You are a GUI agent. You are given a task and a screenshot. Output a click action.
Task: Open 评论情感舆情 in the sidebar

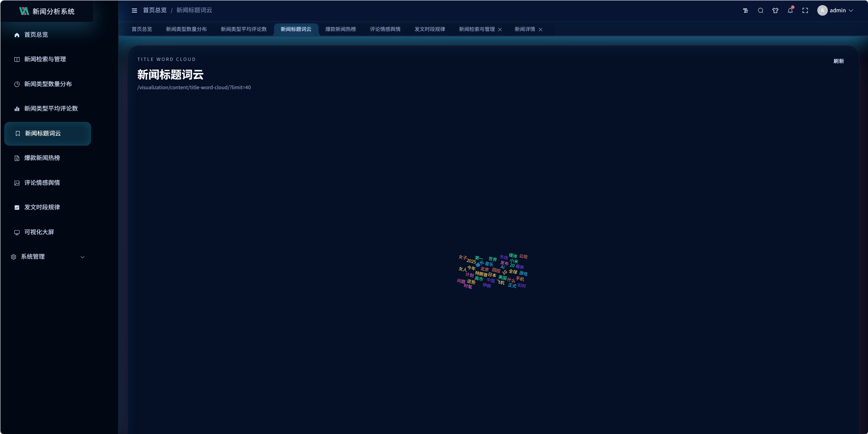[42, 183]
